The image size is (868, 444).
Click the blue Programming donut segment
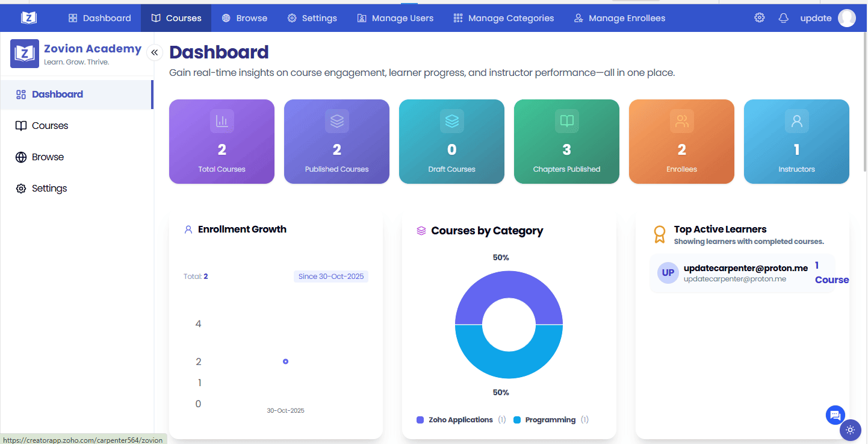tap(509, 361)
